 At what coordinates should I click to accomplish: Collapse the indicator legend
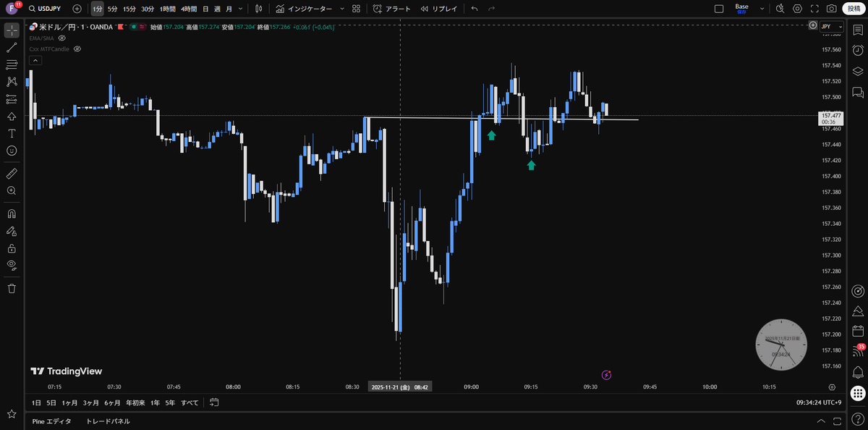coord(35,61)
